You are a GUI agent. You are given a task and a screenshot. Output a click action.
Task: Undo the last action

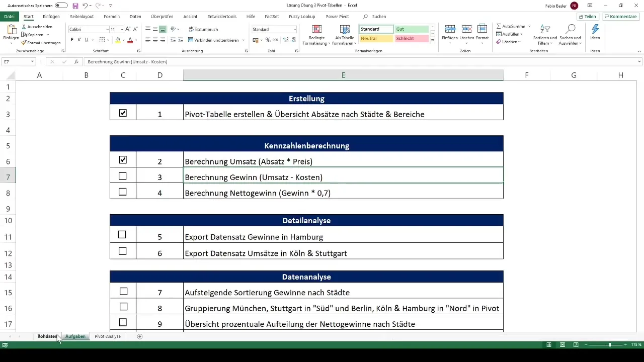pos(85,6)
